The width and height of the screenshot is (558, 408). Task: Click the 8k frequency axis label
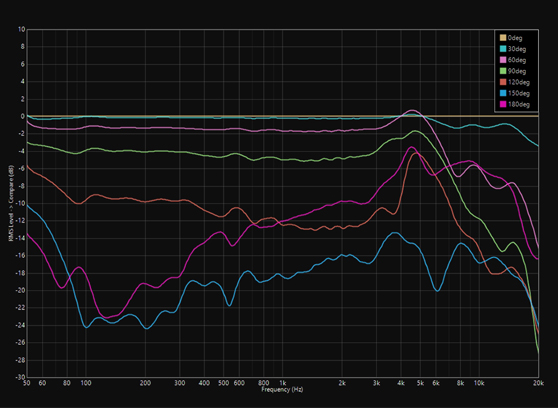pos(460,383)
